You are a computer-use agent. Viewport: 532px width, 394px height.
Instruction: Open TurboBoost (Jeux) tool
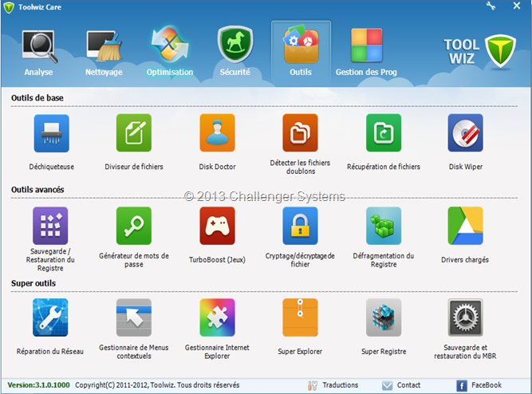coord(218,226)
